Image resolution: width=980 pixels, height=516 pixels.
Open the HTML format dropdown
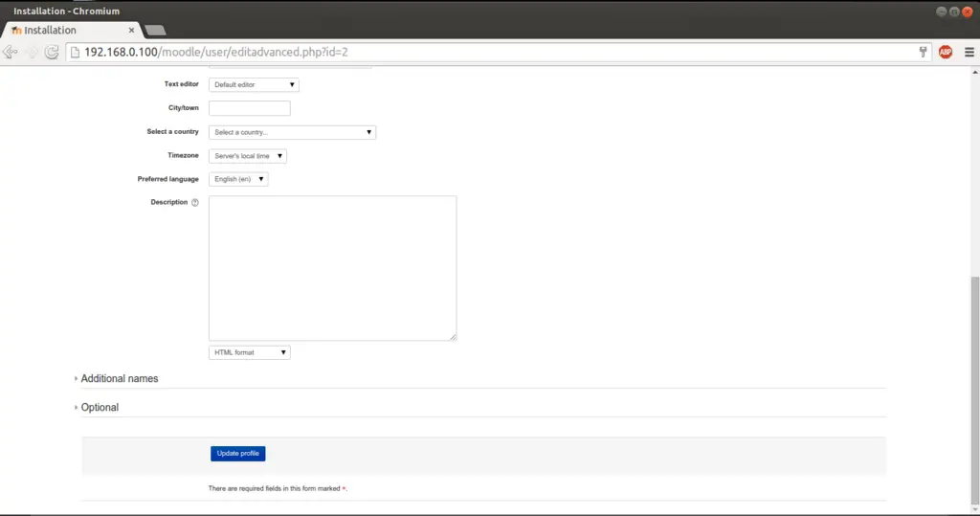tap(250, 352)
